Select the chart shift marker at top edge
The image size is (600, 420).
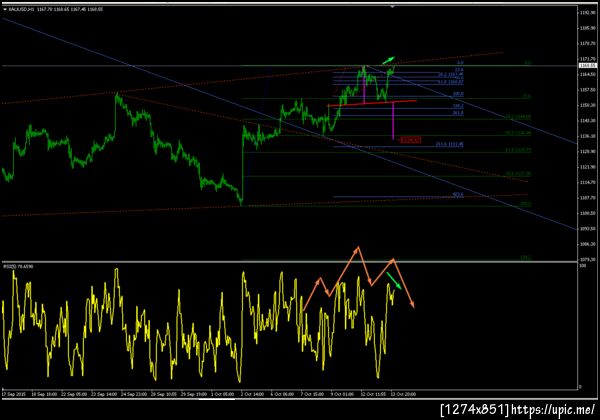pos(392,7)
